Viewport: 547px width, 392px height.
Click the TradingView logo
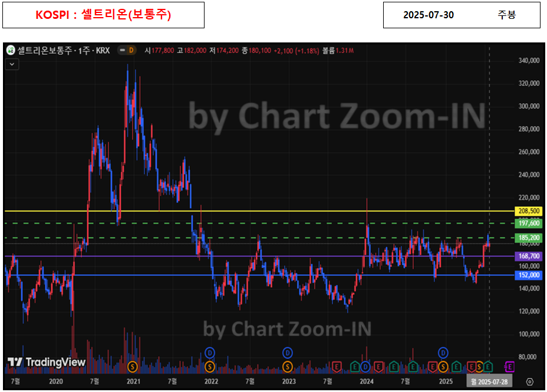pyautogui.click(x=47, y=362)
